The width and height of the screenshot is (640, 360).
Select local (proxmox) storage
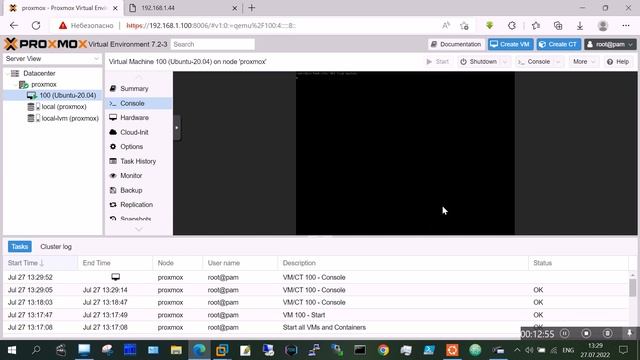pos(64,107)
